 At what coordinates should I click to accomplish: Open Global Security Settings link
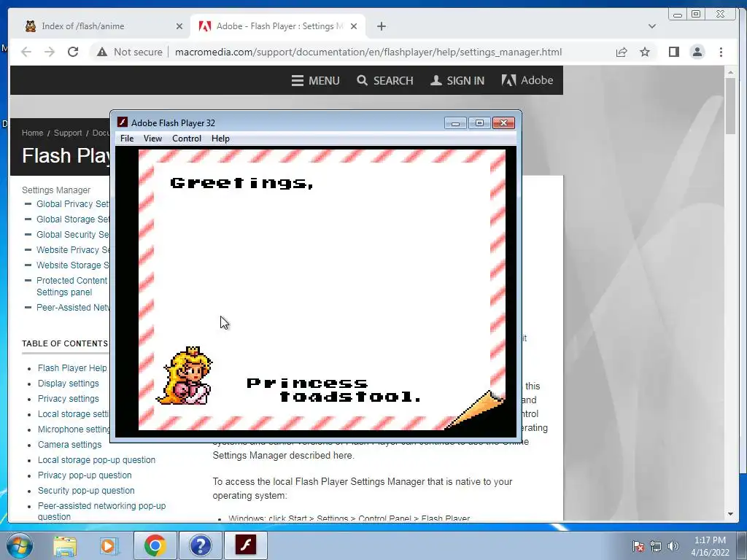(73, 234)
